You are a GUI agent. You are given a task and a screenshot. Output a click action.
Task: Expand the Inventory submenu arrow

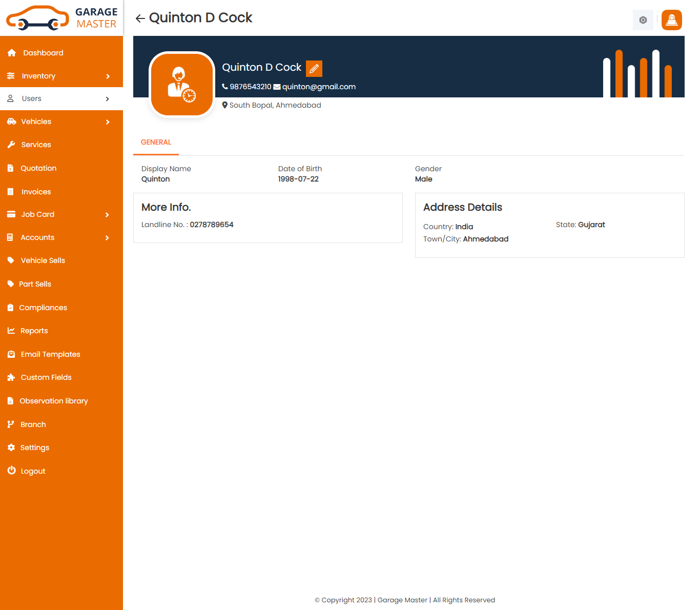108,76
